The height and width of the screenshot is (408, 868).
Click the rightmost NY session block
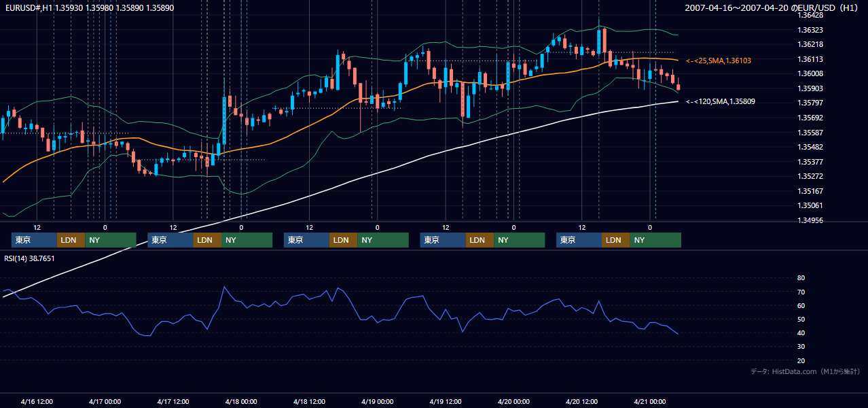pyautogui.click(x=655, y=240)
